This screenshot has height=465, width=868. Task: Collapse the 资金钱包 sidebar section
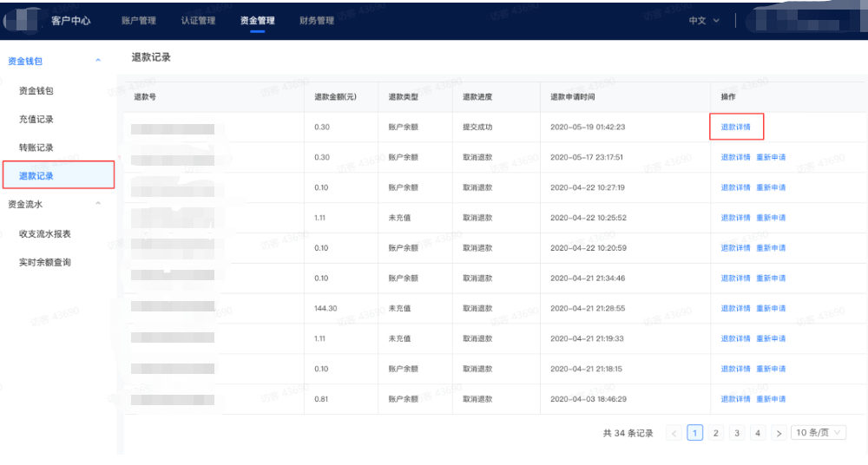coord(98,61)
